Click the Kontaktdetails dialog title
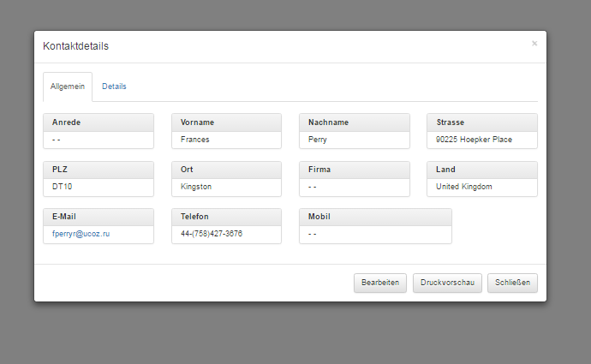The image size is (591, 364). tap(75, 46)
